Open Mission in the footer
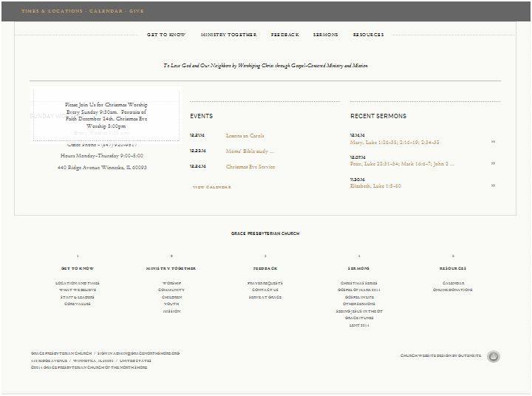 tap(171, 311)
